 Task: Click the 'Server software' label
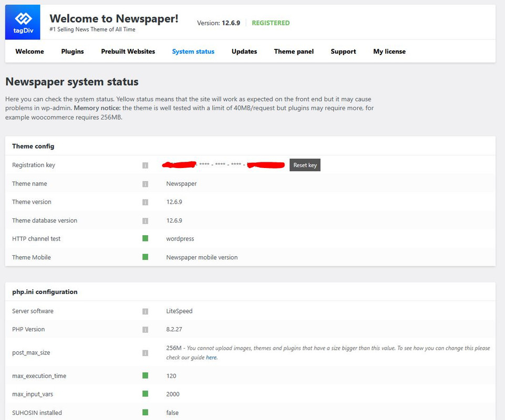[33, 311]
